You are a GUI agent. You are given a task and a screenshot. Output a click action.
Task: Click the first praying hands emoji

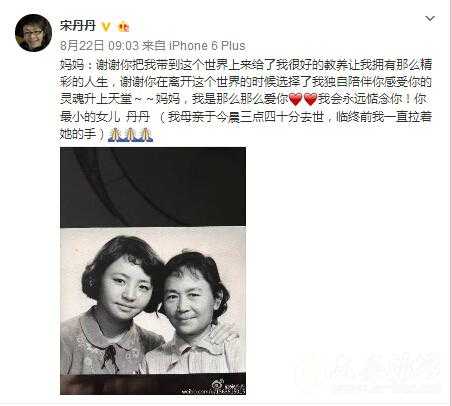(115, 134)
